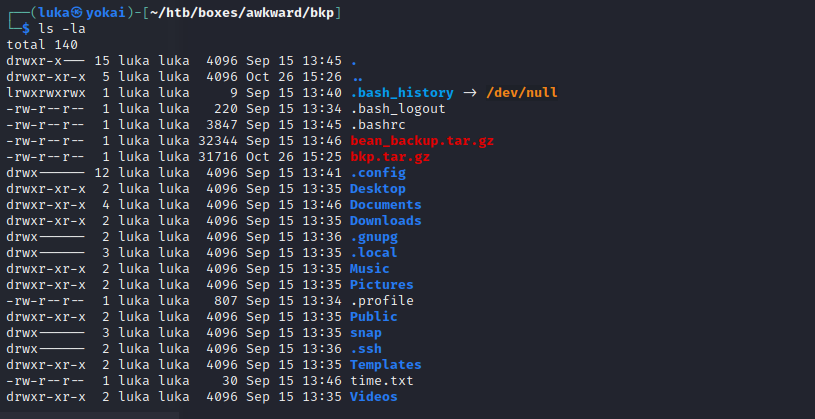The image size is (815, 419).
Task: Click the bkp.tar.gz archive name
Action: tap(389, 157)
